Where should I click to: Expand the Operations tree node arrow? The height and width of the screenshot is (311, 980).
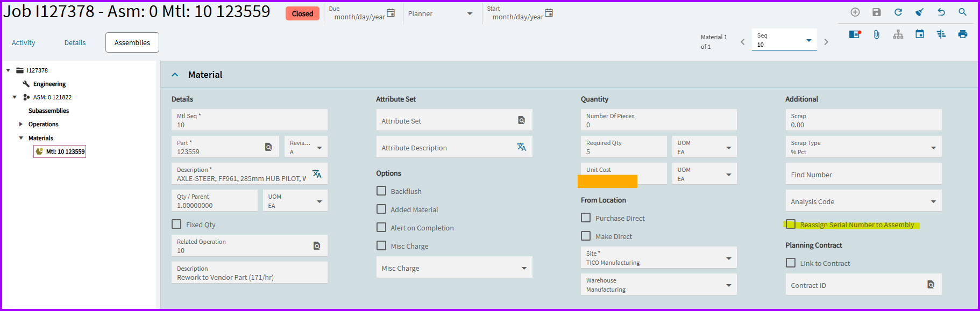(21, 124)
